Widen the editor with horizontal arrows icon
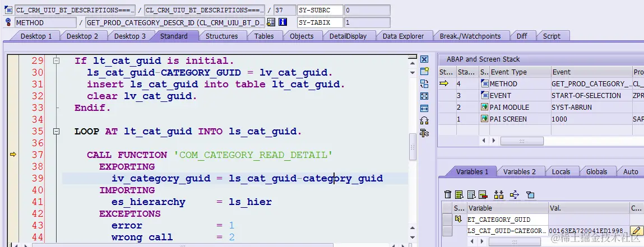Viewport: 644px width, 247px height. coord(424,108)
